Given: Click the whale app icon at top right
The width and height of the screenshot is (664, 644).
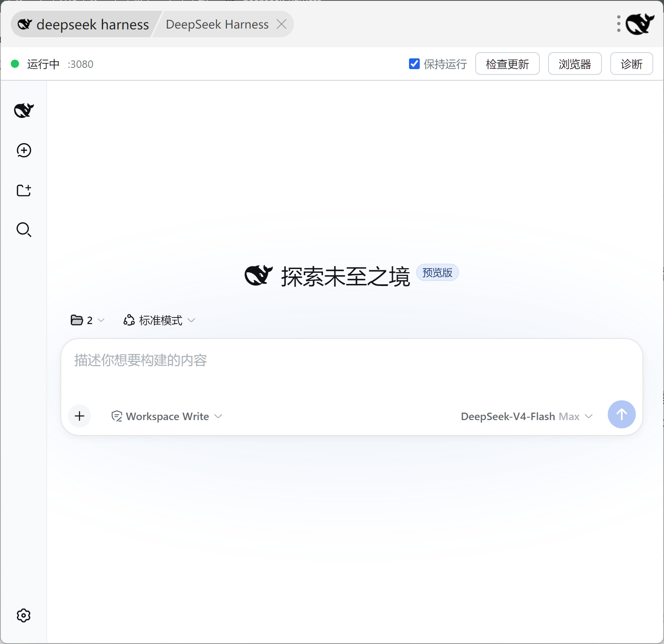Looking at the screenshot, I should click(x=640, y=24).
